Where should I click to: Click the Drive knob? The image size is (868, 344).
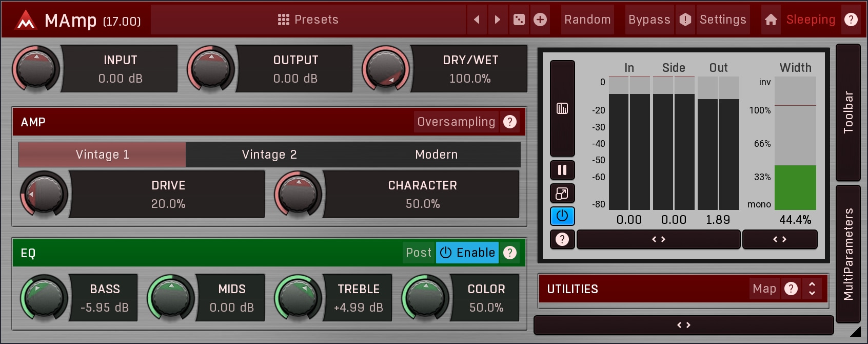pos(44,194)
